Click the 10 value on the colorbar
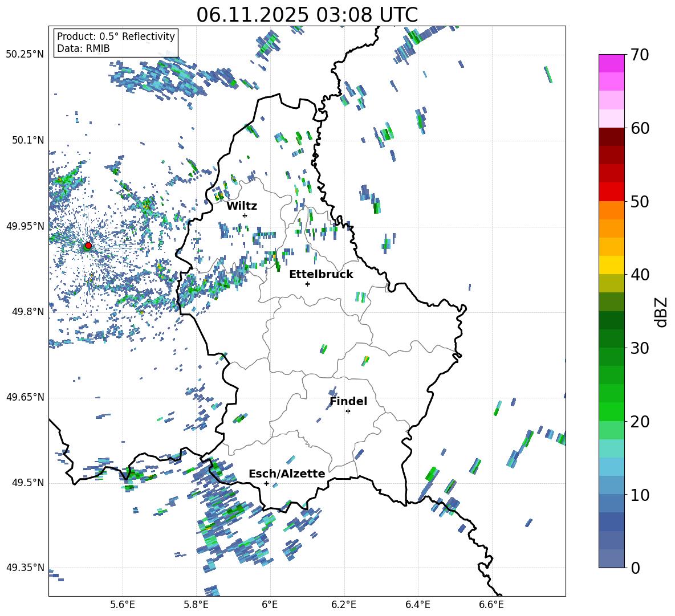The width and height of the screenshot is (675, 616). 640,495
